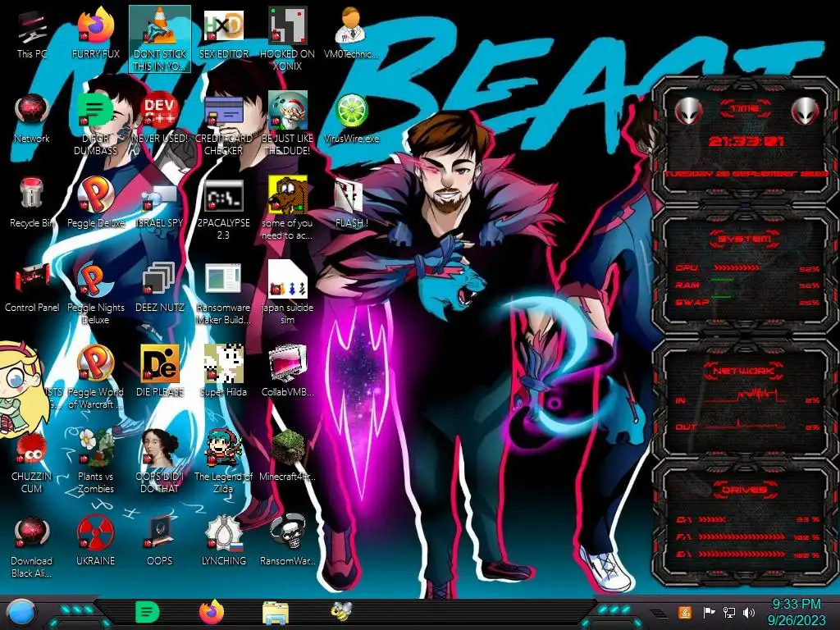The width and height of the screenshot is (840, 630).
Task: Select the HxD hex editor desktop icon
Action: [223, 34]
